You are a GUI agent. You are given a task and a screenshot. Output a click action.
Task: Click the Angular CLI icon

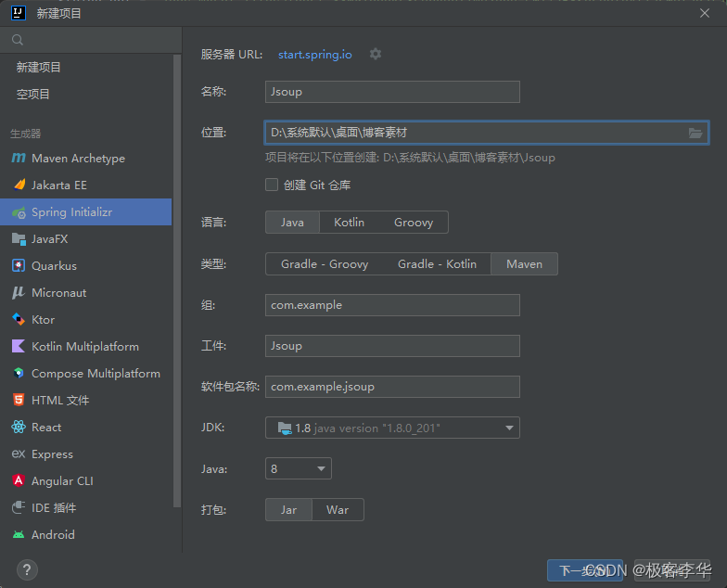pyautogui.click(x=19, y=480)
